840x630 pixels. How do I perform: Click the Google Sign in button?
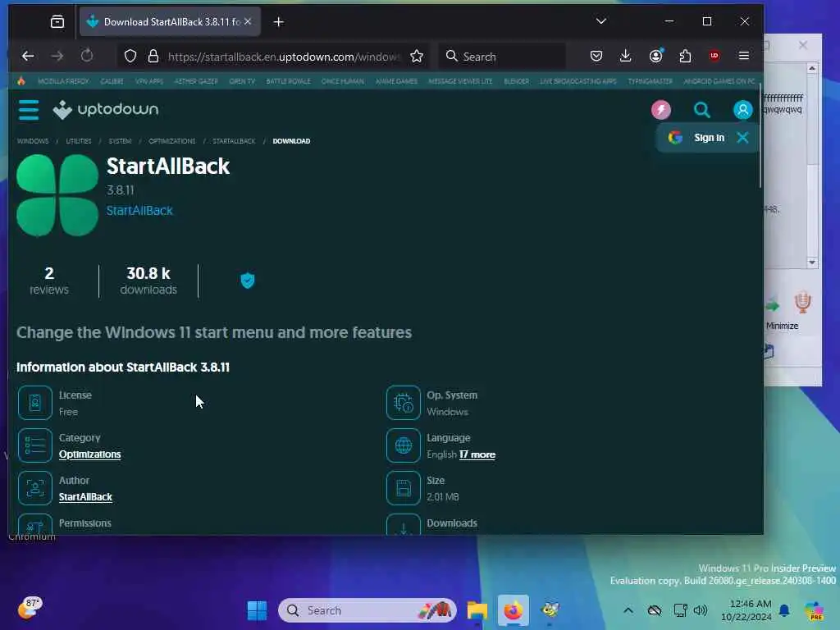696,138
